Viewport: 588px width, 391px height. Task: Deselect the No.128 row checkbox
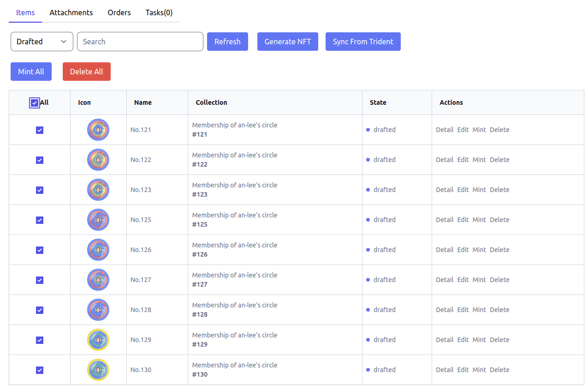tap(40, 310)
